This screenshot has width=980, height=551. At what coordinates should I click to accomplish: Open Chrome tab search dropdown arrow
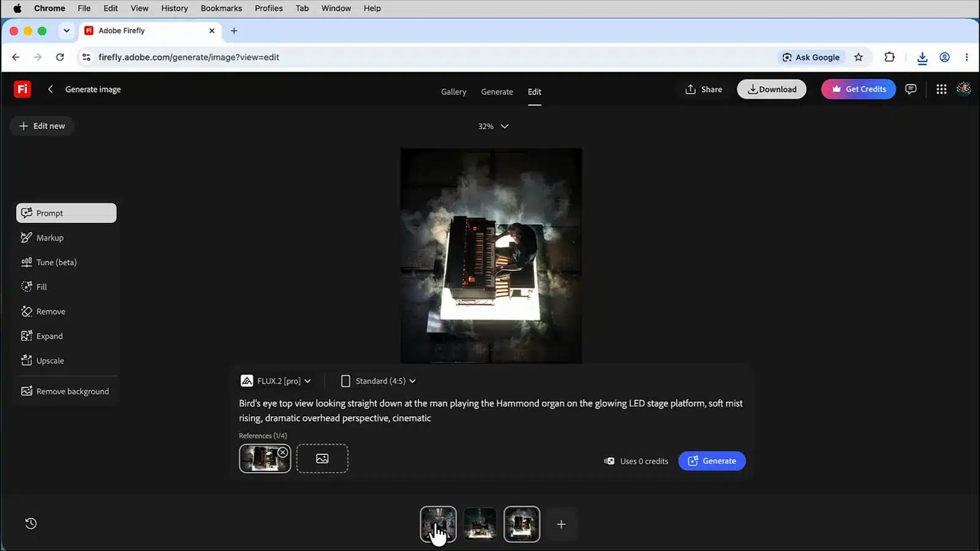pyautogui.click(x=66, y=31)
